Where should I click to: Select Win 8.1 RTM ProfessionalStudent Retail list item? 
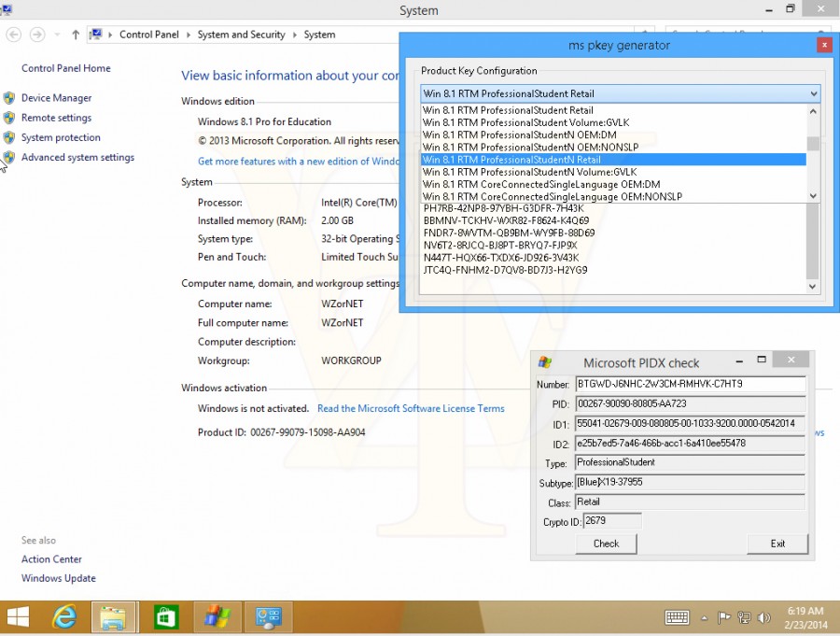[613, 110]
